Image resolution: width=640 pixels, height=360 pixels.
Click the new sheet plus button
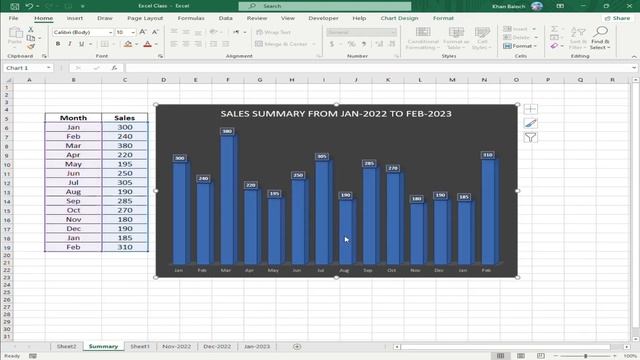click(297, 347)
